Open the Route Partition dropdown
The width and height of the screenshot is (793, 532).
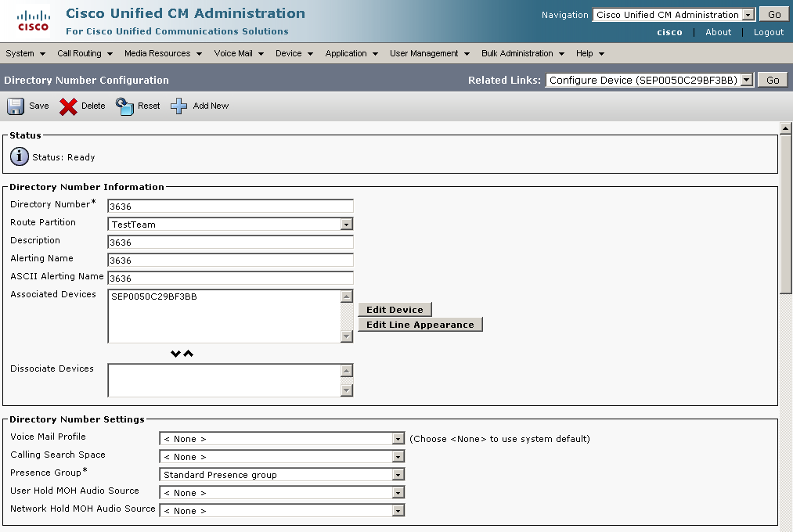[346, 225]
